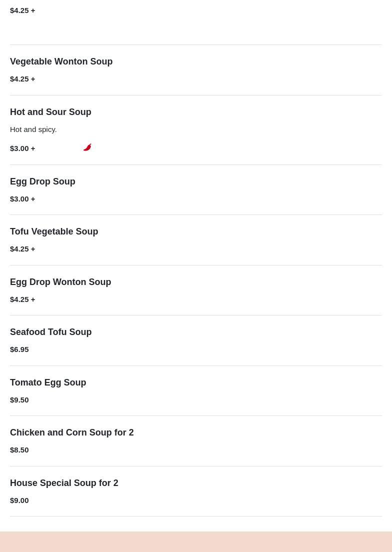Image resolution: width=392 pixels, height=552 pixels.
Task: Select the Seafood Tofu Soup title
Action: point(50,332)
